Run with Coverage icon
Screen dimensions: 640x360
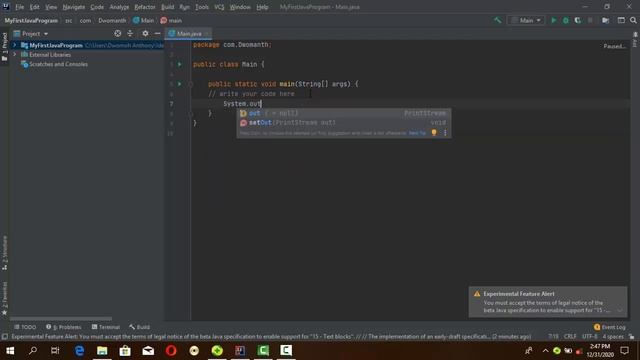(x=578, y=20)
